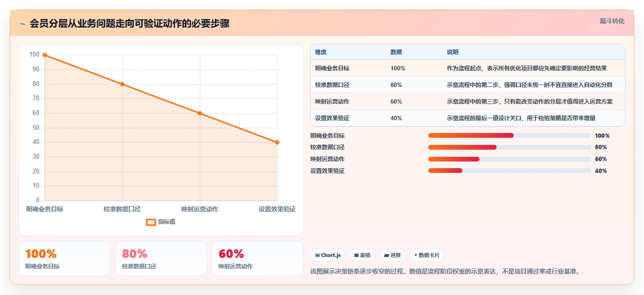644x295 pixels.
Task: Click the 设置效果验证 label in progress list
Action: pos(328,171)
